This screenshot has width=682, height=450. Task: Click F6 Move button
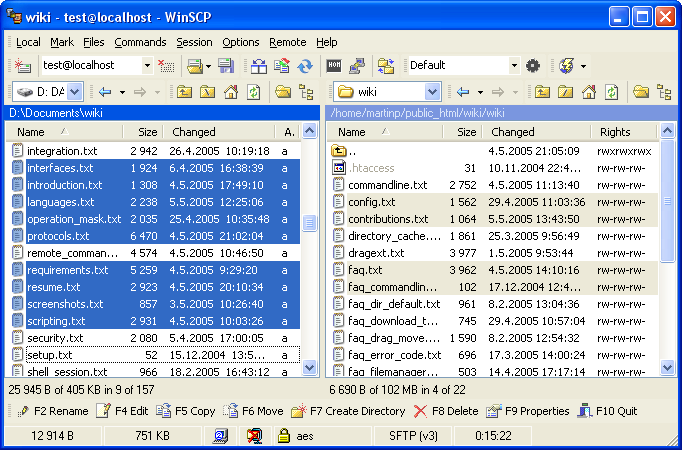click(253, 411)
